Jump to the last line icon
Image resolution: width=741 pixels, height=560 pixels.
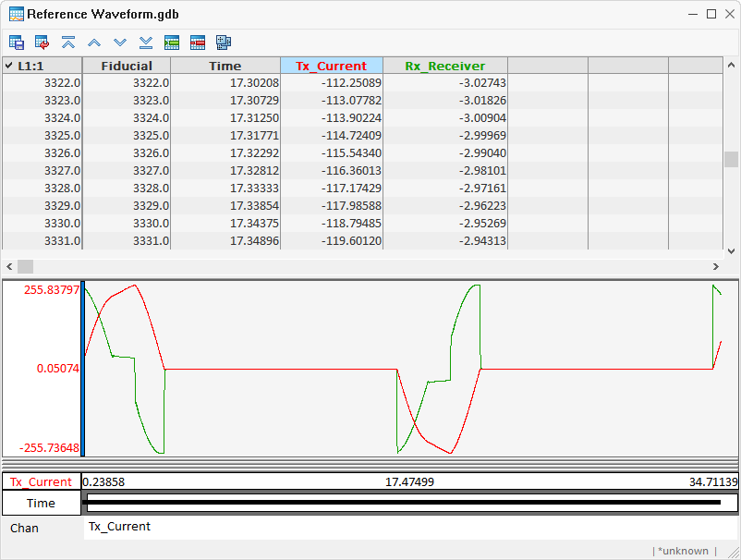pos(146,43)
